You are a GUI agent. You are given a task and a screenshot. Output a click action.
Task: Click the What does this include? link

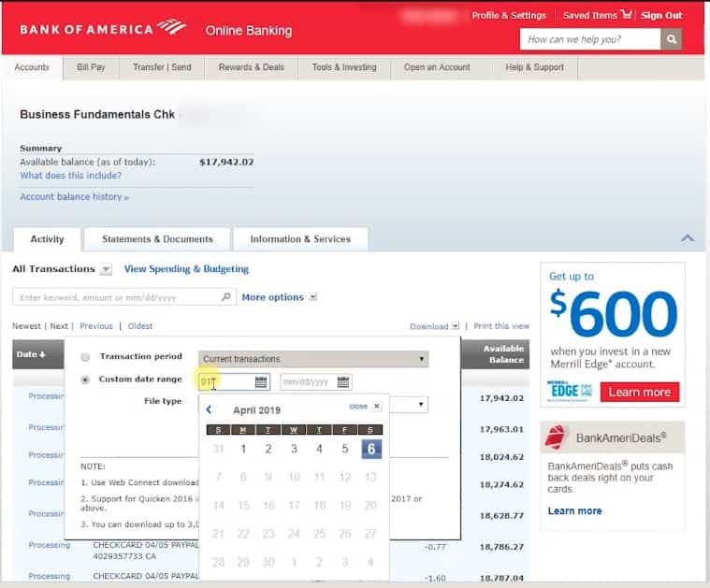(71, 176)
